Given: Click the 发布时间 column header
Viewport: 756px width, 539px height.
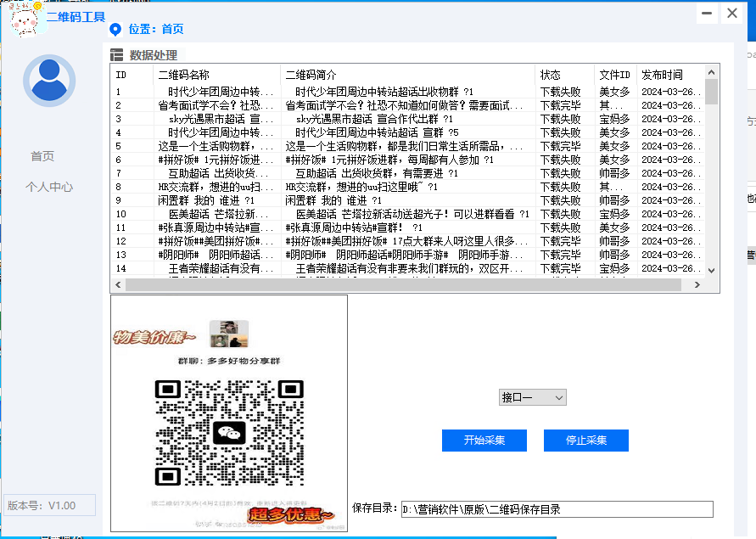Looking at the screenshot, I should (x=670, y=75).
